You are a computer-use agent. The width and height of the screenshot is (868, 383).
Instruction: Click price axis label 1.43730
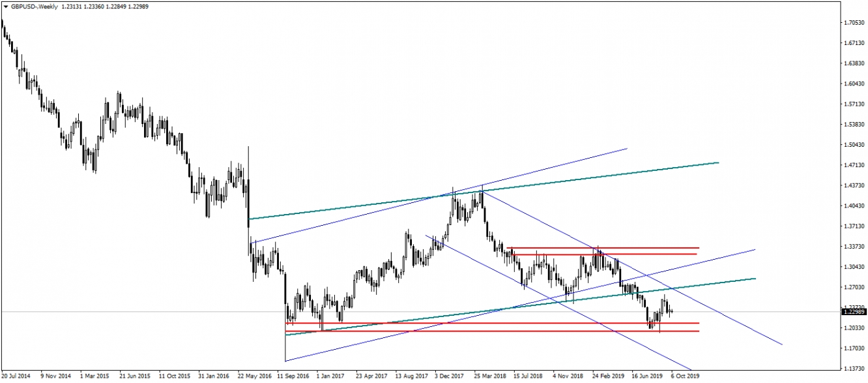coord(853,185)
